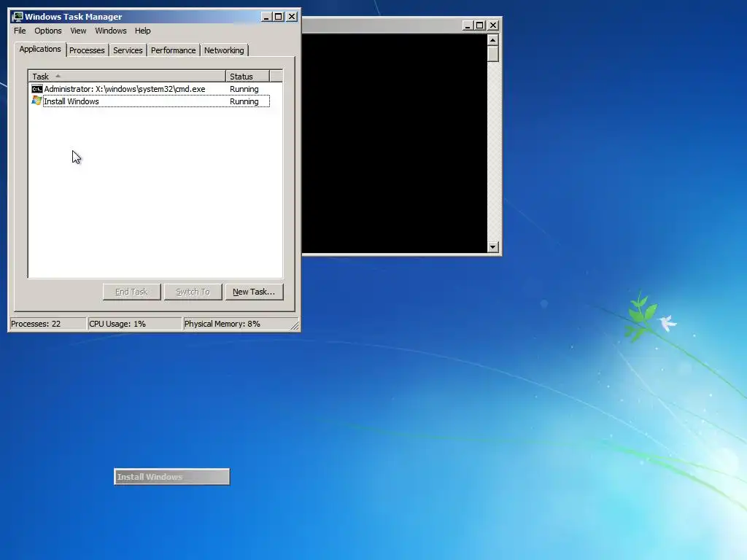
Task: Click the Install Windows task icon
Action: click(x=36, y=101)
